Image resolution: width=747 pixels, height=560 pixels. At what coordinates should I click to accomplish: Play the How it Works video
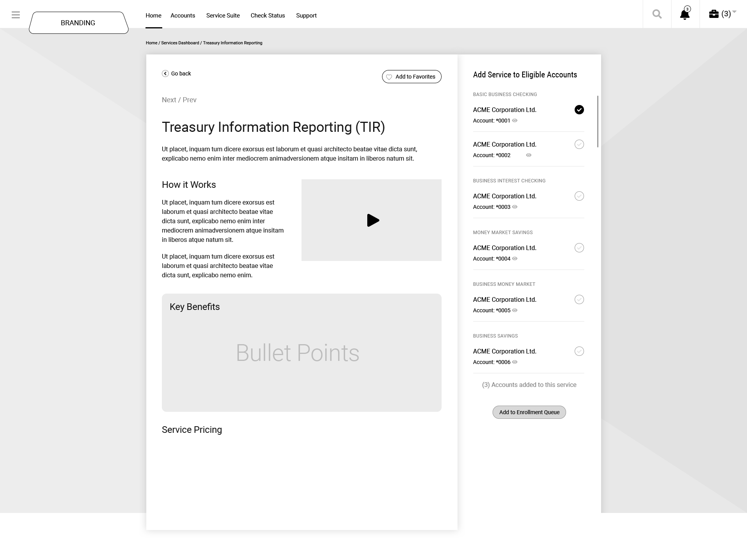373,220
